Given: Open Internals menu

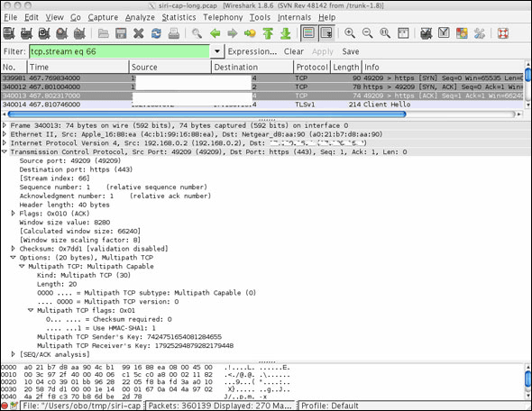Looking at the screenshot, I should click(294, 17).
